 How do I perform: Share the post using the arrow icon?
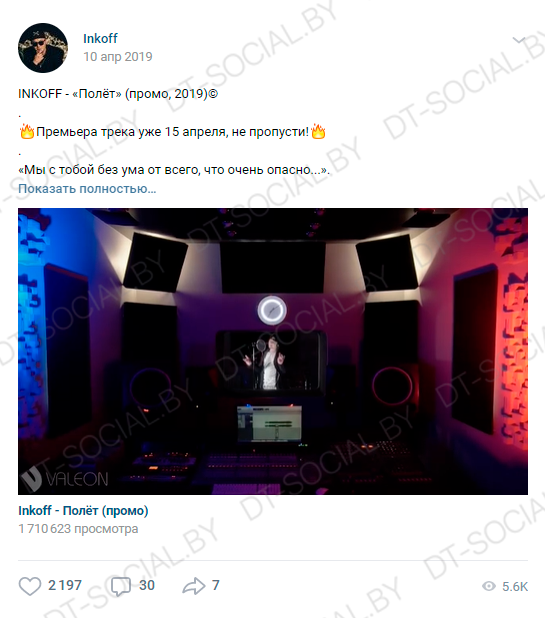(x=194, y=586)
